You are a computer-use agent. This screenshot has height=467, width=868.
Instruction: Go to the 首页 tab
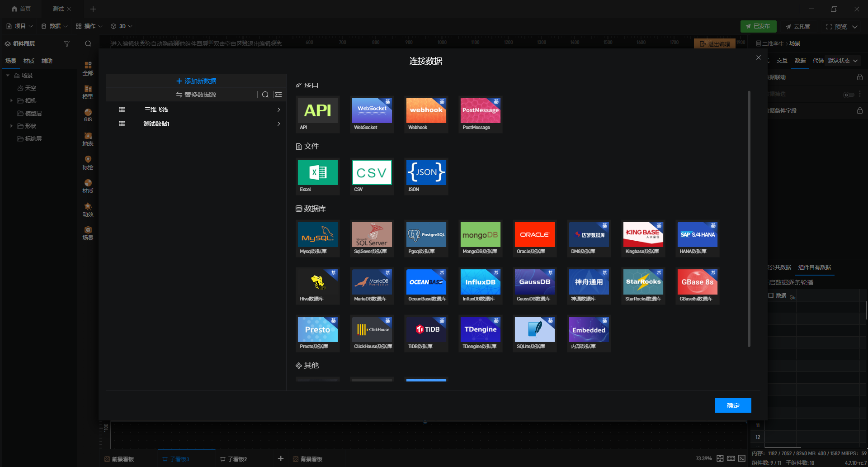(x=21, y=9)
